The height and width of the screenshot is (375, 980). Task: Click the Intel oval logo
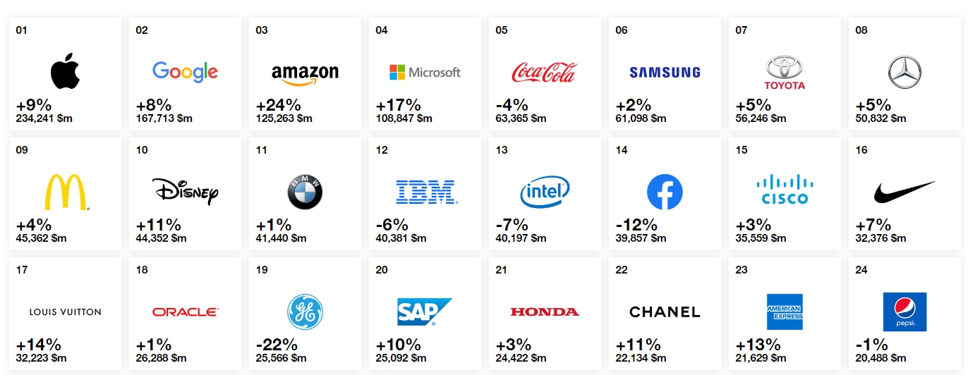click(x=545, y=192)
